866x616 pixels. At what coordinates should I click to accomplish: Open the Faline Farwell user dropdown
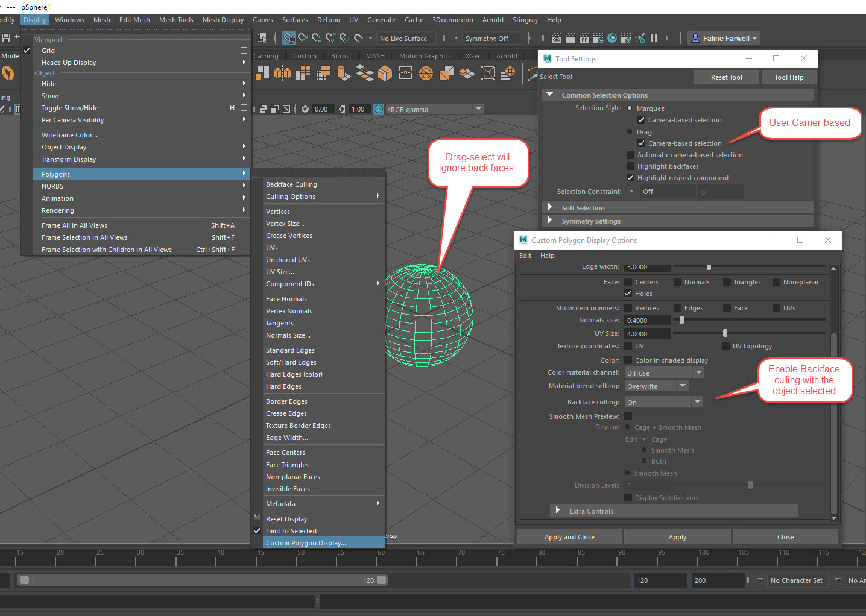tap(723, 37)
